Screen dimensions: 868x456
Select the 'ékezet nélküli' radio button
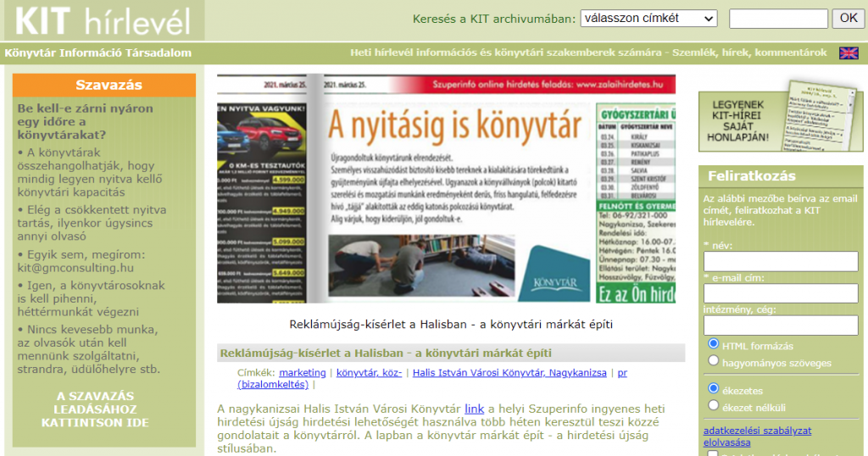[714, 406]
